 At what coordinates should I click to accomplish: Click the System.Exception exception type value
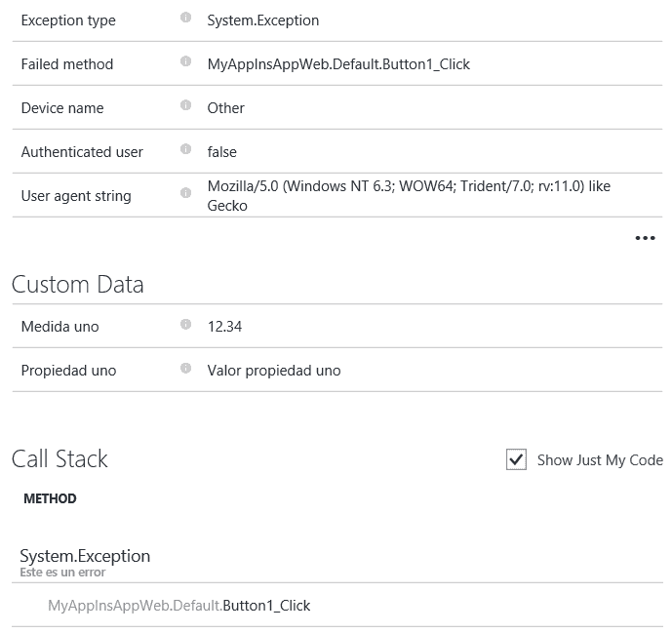pyautogui.click(x=263, y=20)
